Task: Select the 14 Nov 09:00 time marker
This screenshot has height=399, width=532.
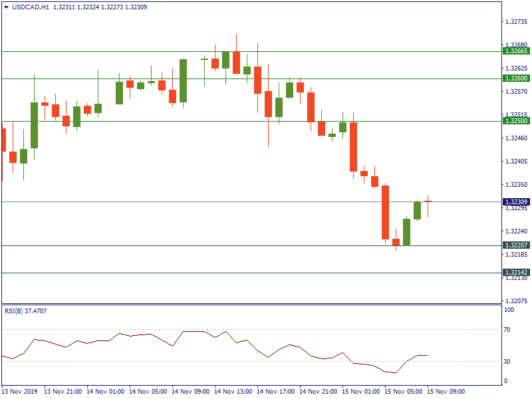Action: click(x=190, y=392)
